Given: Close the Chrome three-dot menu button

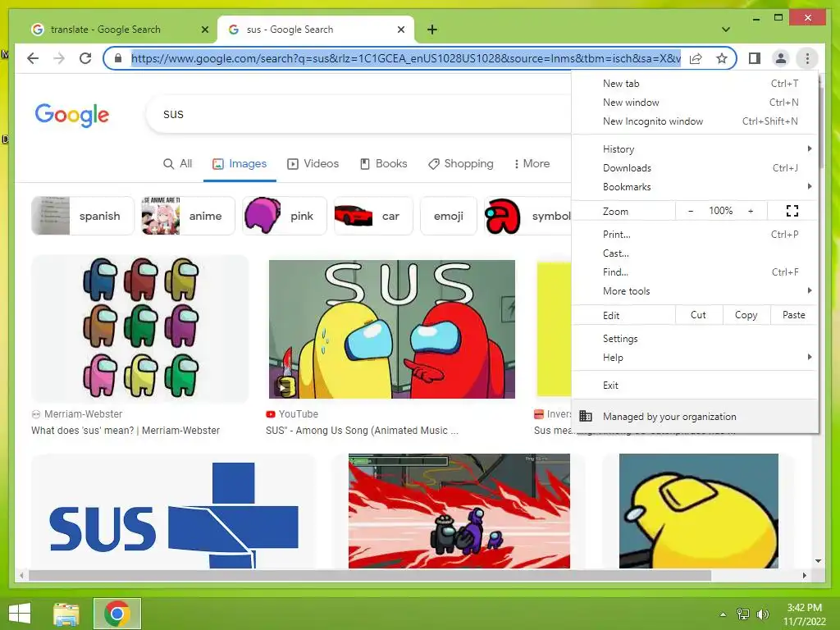Looking at the screenshot, I should pyautogui.click(x=807, y=58).
